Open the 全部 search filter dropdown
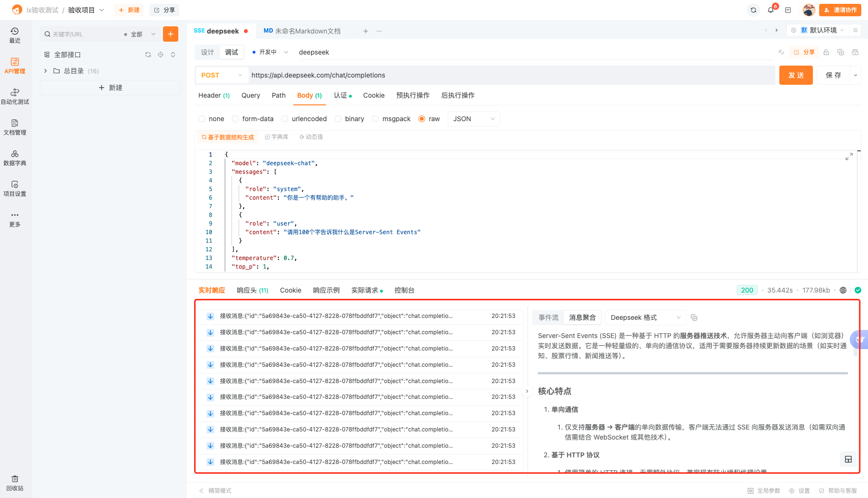This screenshot has height=498, width=868. tap(139, 34)
